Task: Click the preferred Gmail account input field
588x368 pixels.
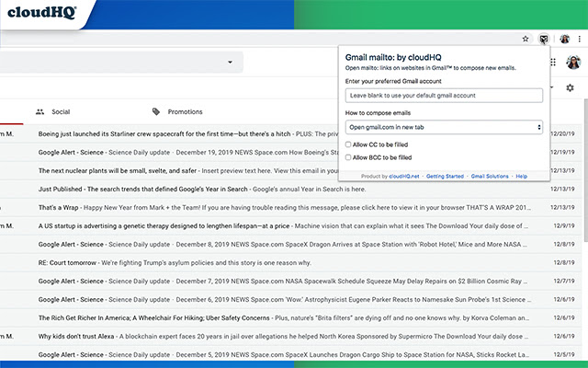Action: pyautogui.click(x=444, y=96)
